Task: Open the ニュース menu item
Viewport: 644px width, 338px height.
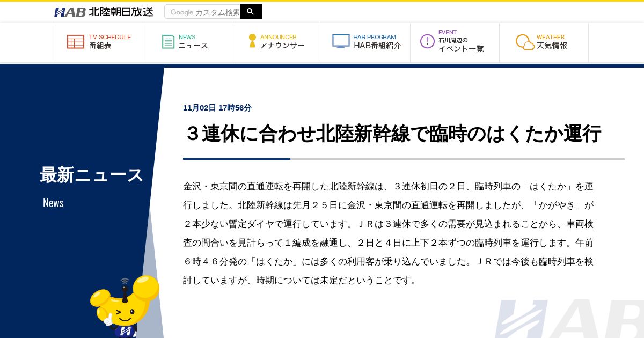Action: point(193,46)
